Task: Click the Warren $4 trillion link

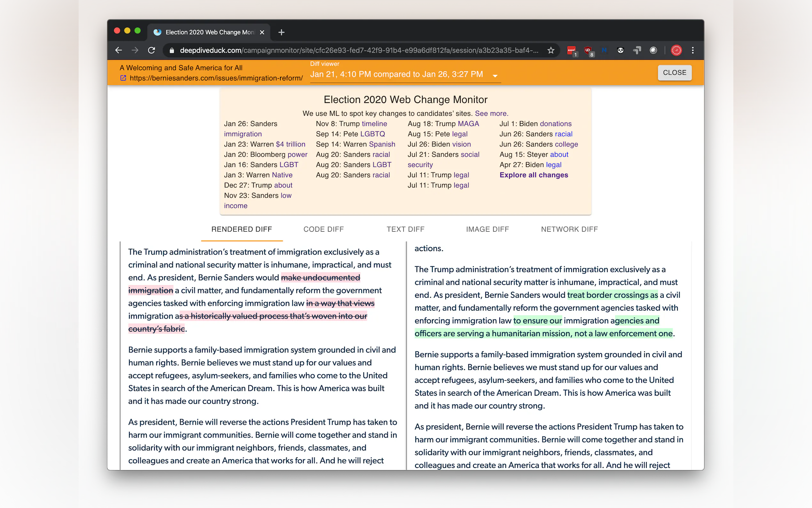Action: 290,144
